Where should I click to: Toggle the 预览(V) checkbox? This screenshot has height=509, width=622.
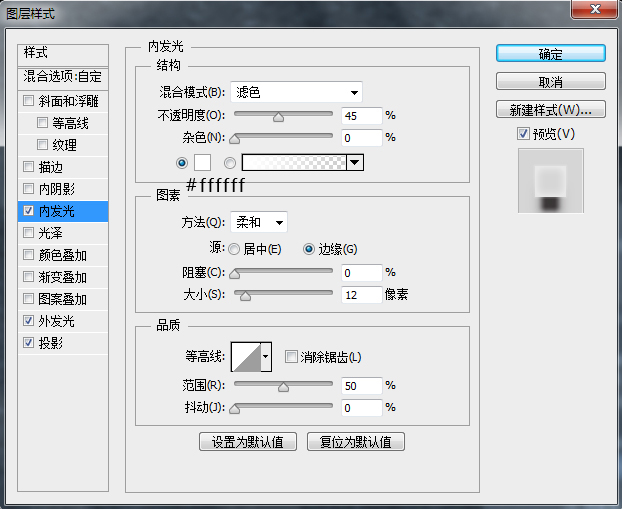tap(523, 134)
